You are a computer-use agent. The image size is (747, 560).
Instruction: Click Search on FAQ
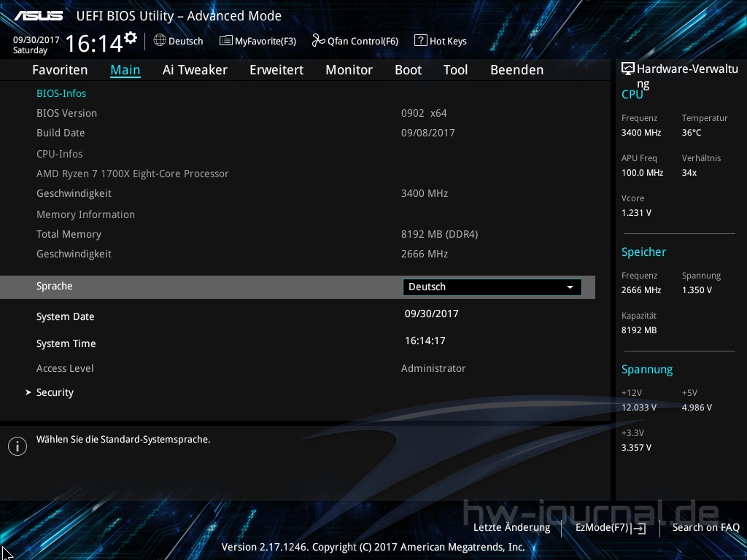[x=705, y=528]
